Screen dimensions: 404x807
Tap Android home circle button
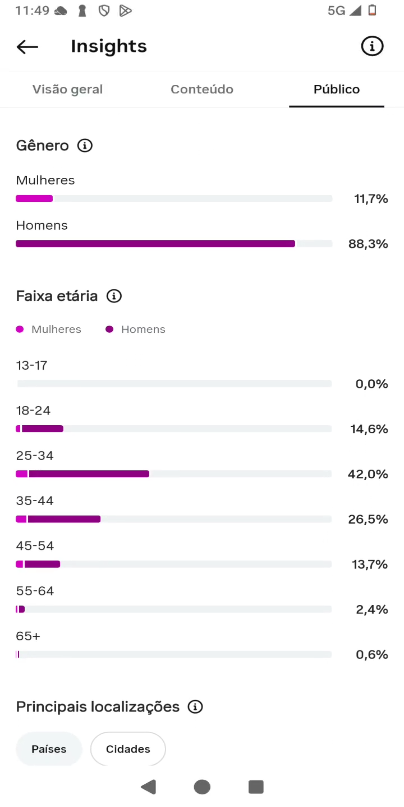202,786
